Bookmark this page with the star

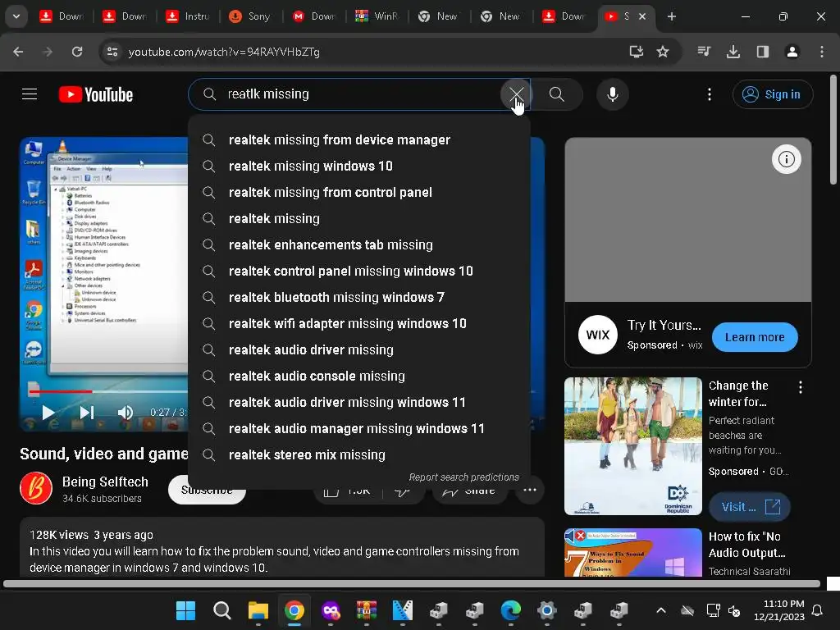[x=663, y=52]
